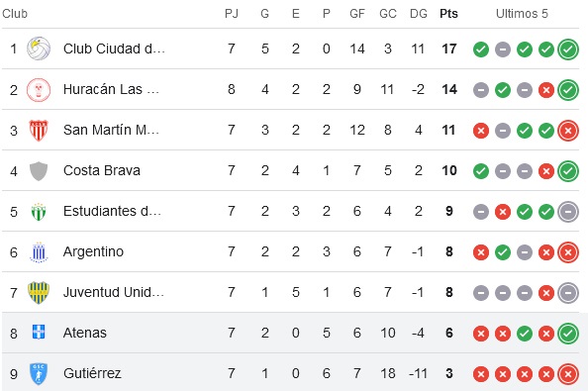
Task: Click Gutiérrez light-blue GSC shield crest
Action: [39, 373]
